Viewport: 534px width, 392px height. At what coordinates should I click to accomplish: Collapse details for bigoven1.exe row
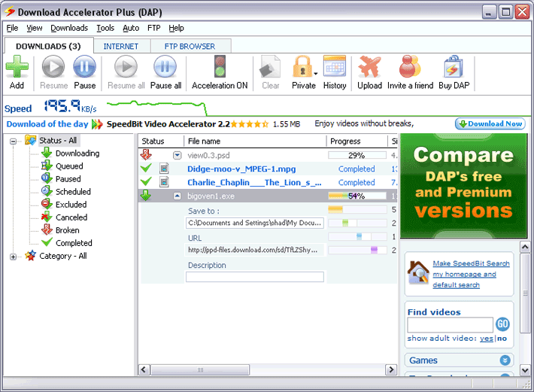coord(177,196)
